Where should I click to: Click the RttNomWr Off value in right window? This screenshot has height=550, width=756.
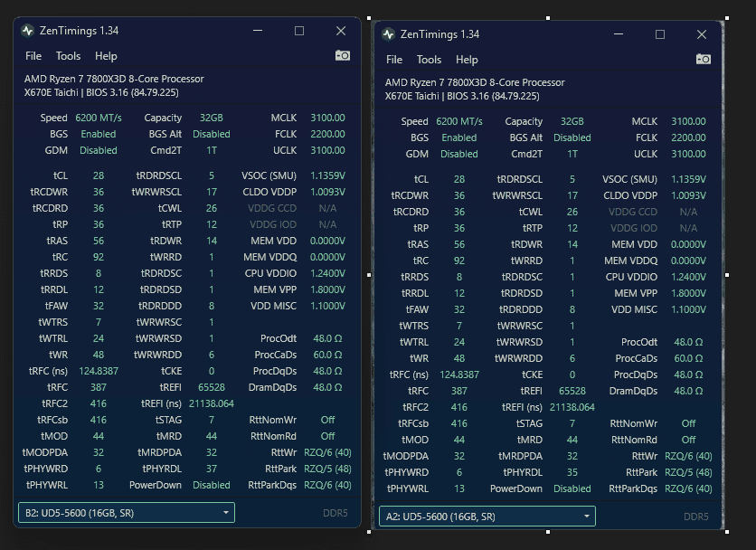(x=688, y=423)
